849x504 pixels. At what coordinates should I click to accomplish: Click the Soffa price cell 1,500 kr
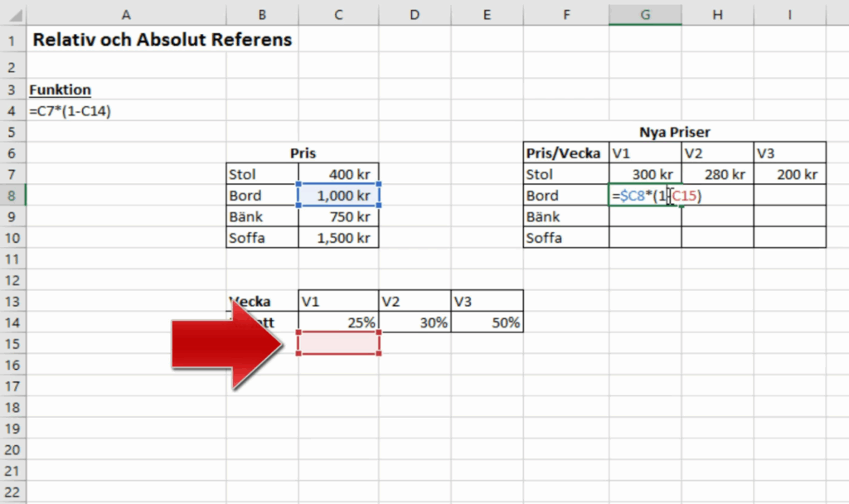tap(338, 238)
